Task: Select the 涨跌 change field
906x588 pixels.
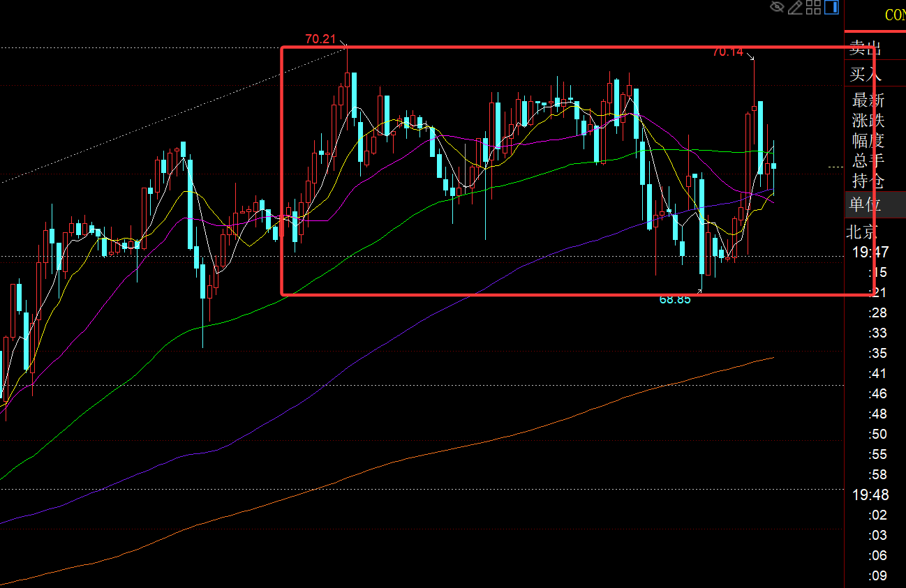Action: pyautogui.click(x=868, y=121)
